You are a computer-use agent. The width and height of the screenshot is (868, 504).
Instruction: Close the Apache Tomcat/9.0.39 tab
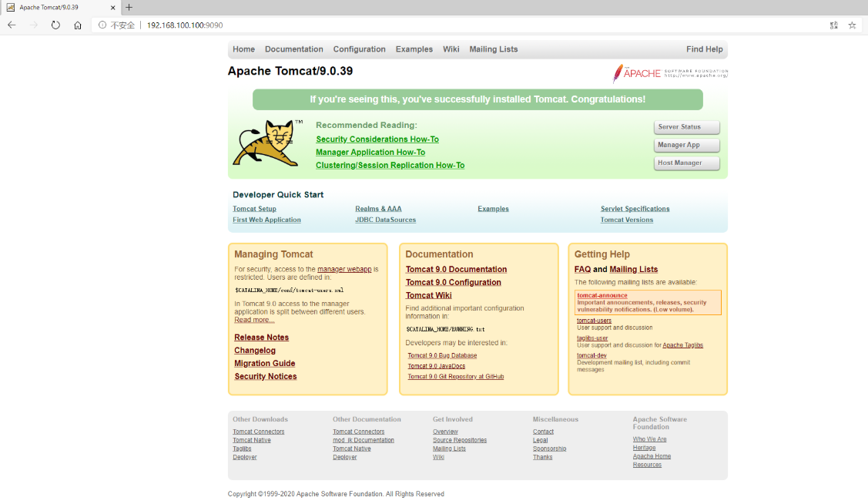pyautogui.click(x=113, y=8)
